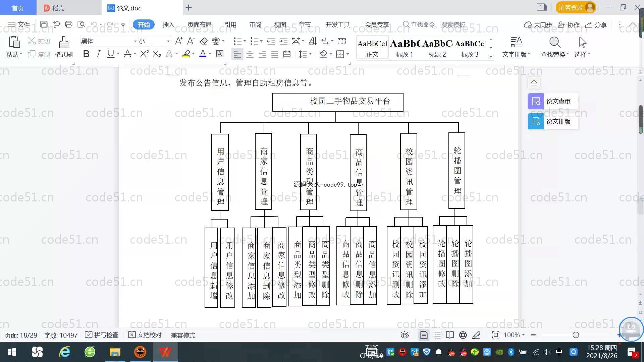
Task: Click the 访客登录 button
Action: pyautogui.click(x=576, y=7)
